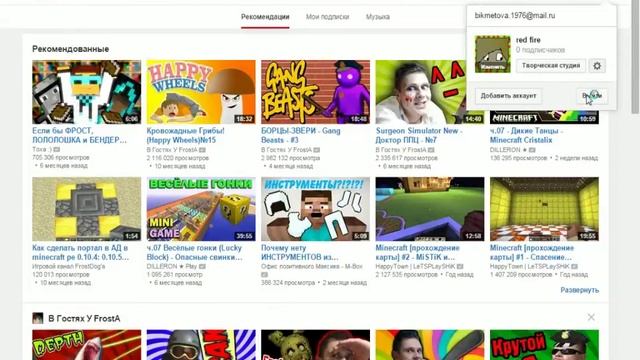This screenshot has width=640, height=360.
Task: Open Если бы ФРОСТ, ЛОЛОЛОШКА title link
Action: (79, 136)
